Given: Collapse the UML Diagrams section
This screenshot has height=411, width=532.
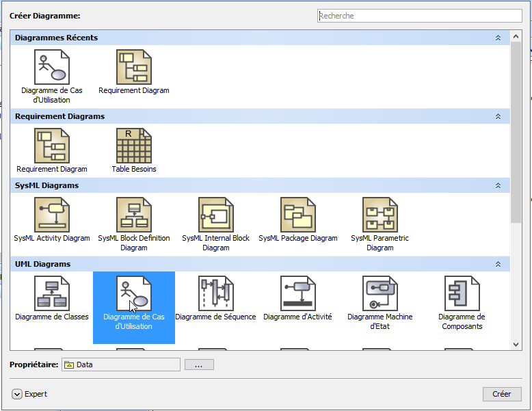Looking at the screenshot, I should (x=498, y=265).
